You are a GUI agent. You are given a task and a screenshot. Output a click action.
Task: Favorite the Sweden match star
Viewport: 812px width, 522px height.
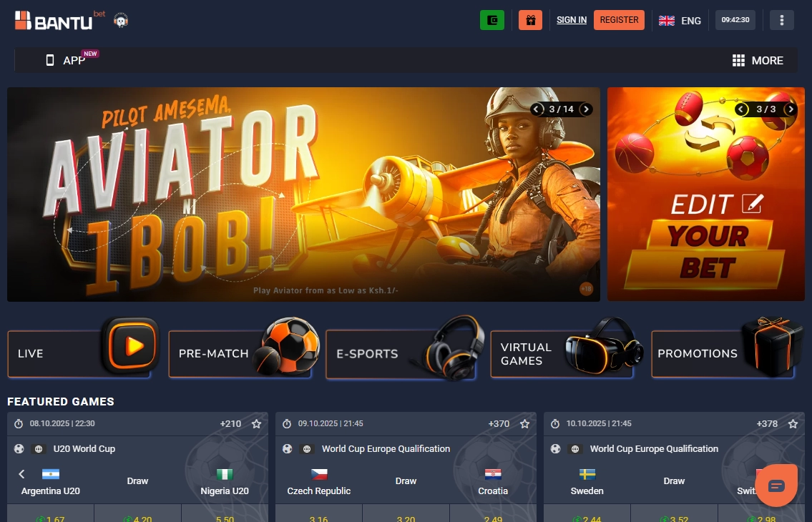tap(793, 423)
